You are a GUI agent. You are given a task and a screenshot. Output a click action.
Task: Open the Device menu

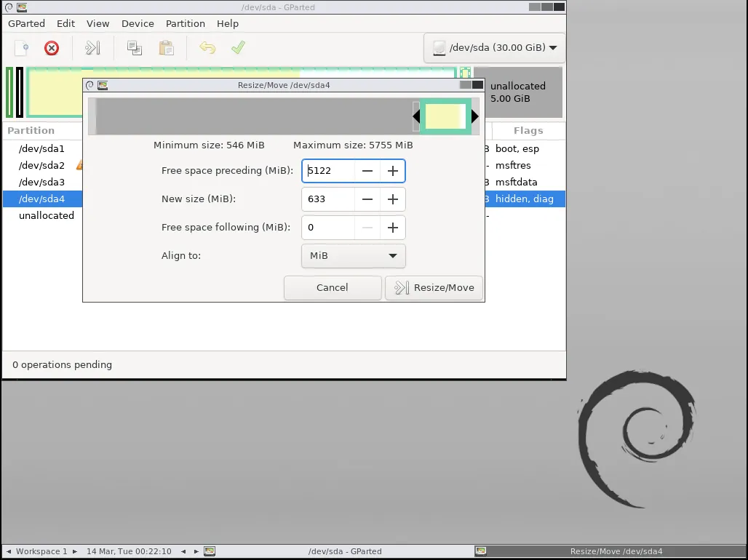pos(138,23)
